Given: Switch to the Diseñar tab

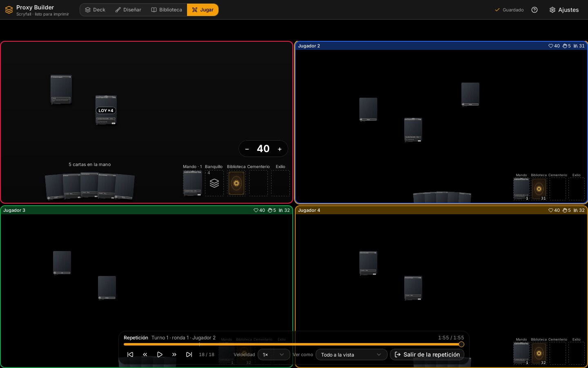Looking at the screenshot, I should click(x=128, y=10).
